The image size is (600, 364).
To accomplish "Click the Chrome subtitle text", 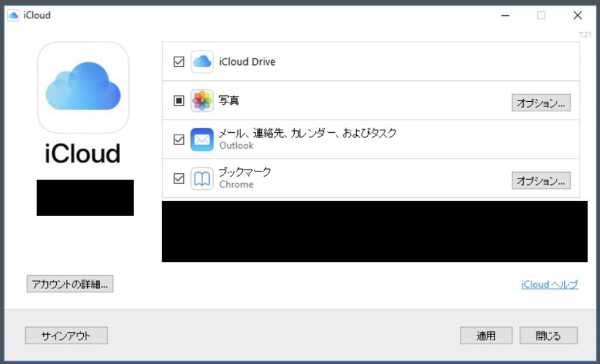I will click(236, 185).
